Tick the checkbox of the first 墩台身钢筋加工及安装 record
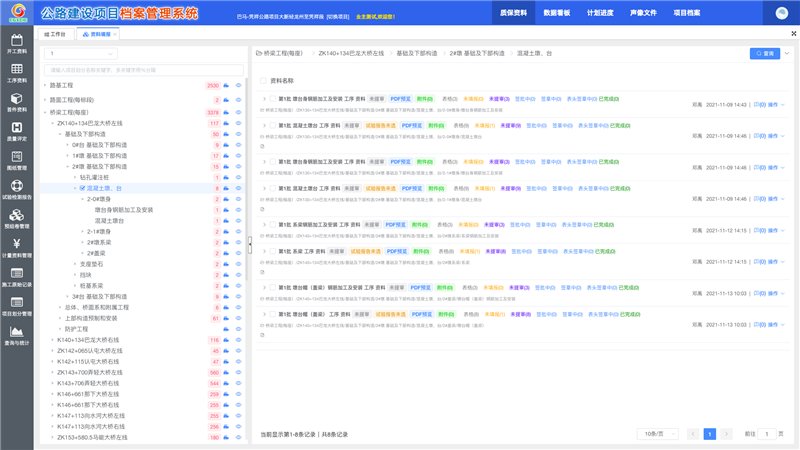The width and height of the screenshot is (800, 450). click(272, 99)
